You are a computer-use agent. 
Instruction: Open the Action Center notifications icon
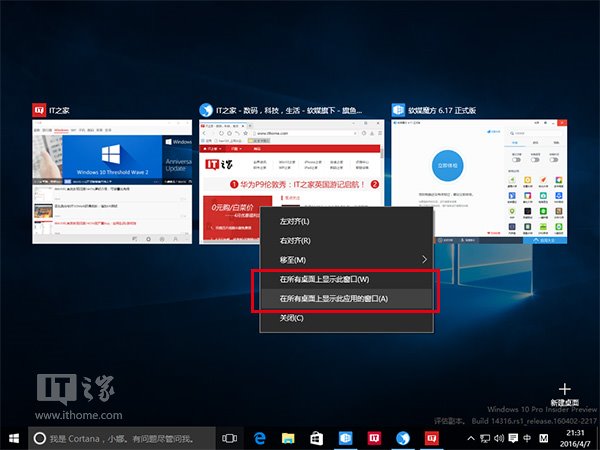tap(513, 439)
